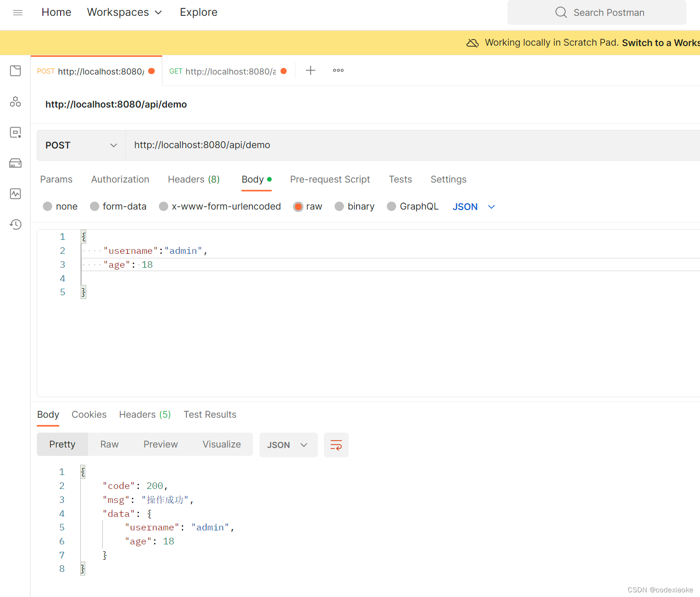Open the hamburger menu icon

(x=18, y=13)
